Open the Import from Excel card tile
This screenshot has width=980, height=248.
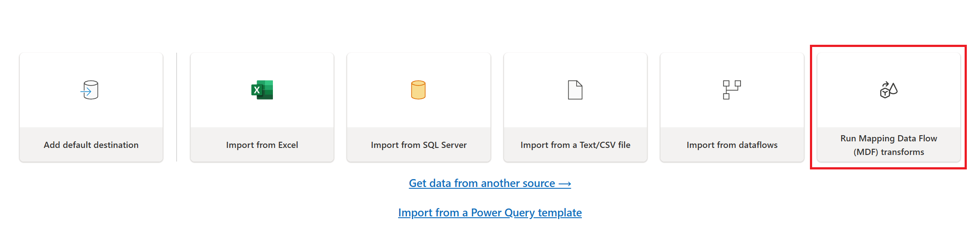pos(262,107)
